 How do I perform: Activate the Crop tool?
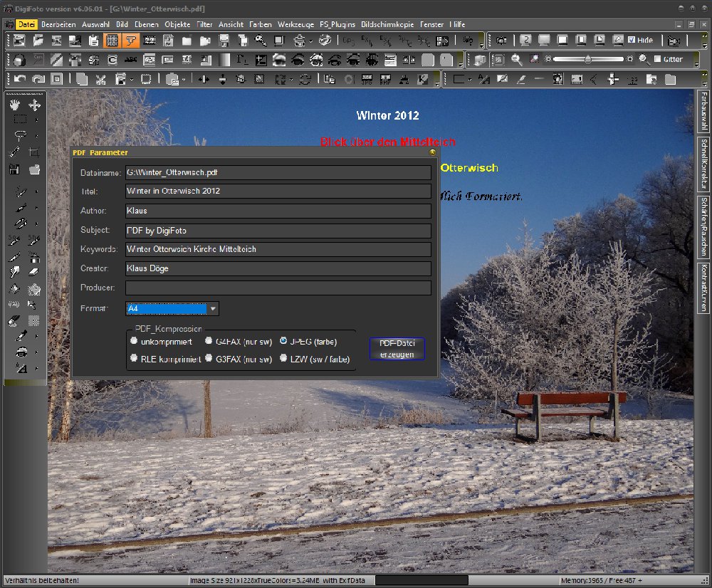pos(34,152)
